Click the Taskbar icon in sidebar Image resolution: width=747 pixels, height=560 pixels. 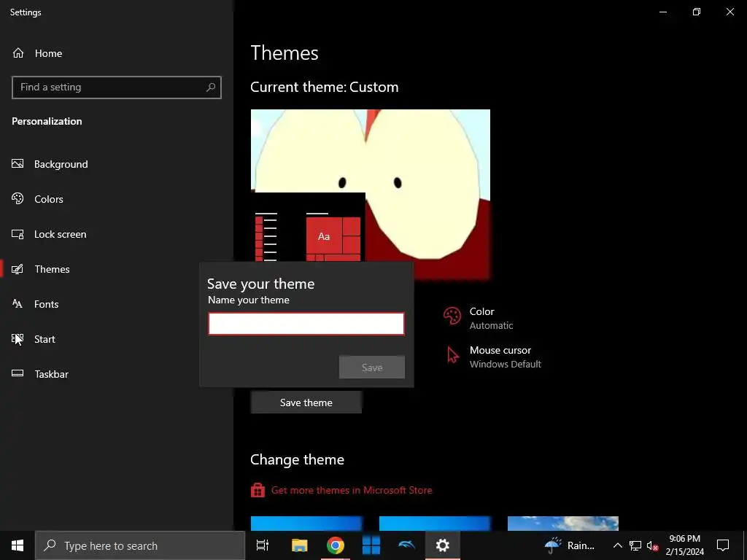point(18,373)
